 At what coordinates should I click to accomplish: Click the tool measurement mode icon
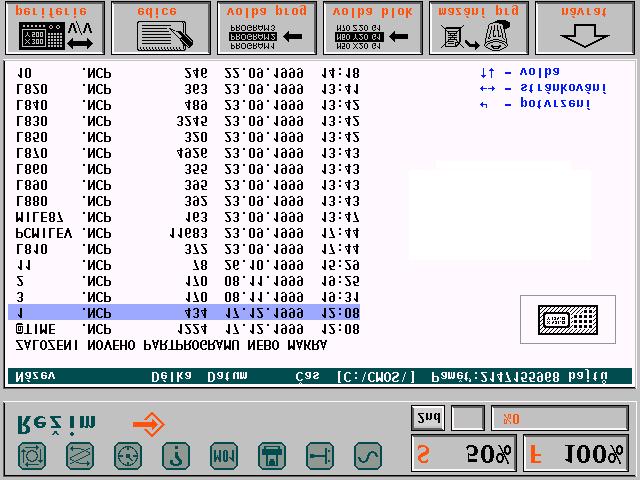320,456
